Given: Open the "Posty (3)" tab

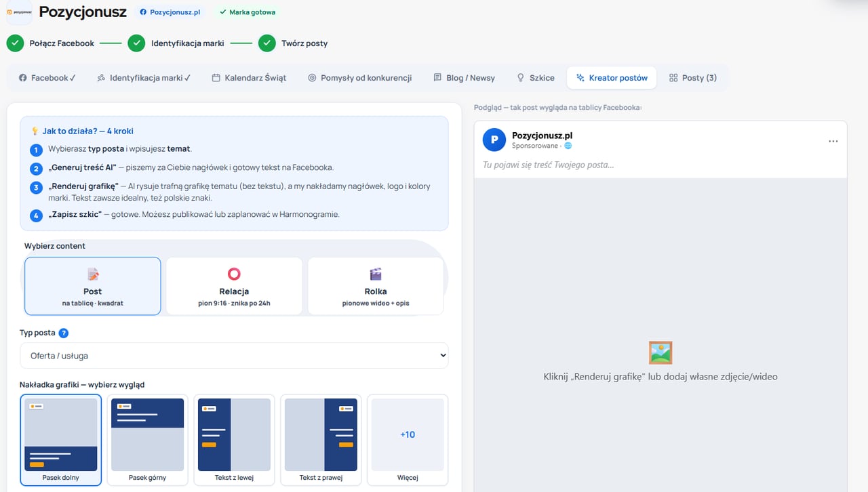Looking at the screenshot, I should pyautogui.click(x=693, y=78).
